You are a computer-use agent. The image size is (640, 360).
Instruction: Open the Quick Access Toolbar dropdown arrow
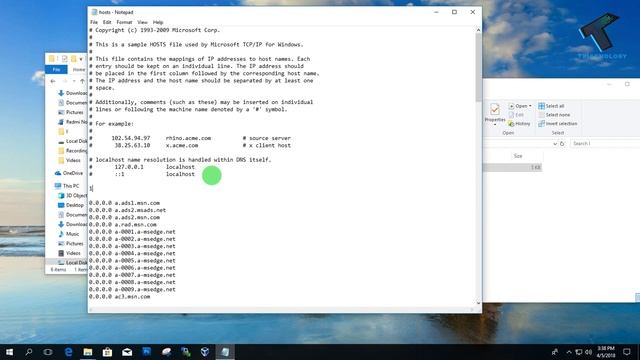tap(81, 59)
